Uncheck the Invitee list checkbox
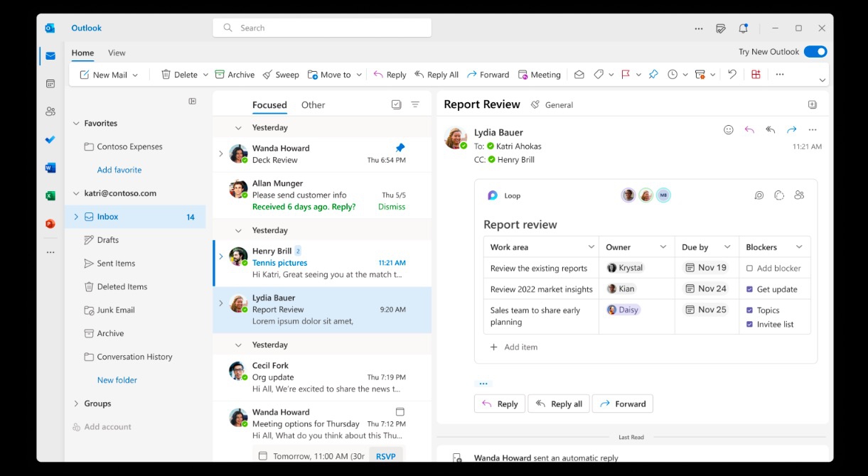Image resolution: width=868 pixels, height=476 pixels. (x=750, y=325)
